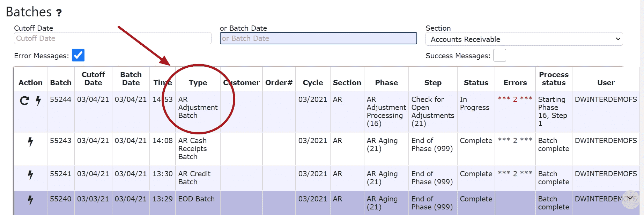Click the user DWINTERDEMOFS for batch 55244

tap(606, 99)
